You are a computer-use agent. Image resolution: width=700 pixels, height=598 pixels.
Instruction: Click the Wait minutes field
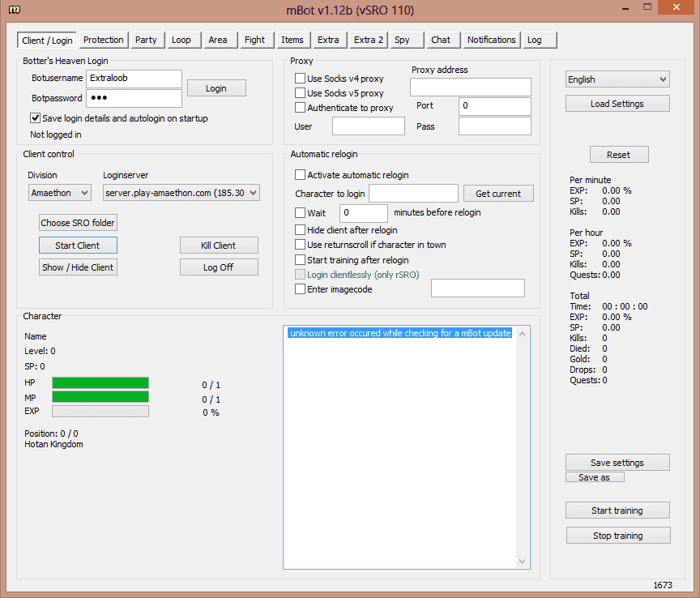tap(364, 213)
